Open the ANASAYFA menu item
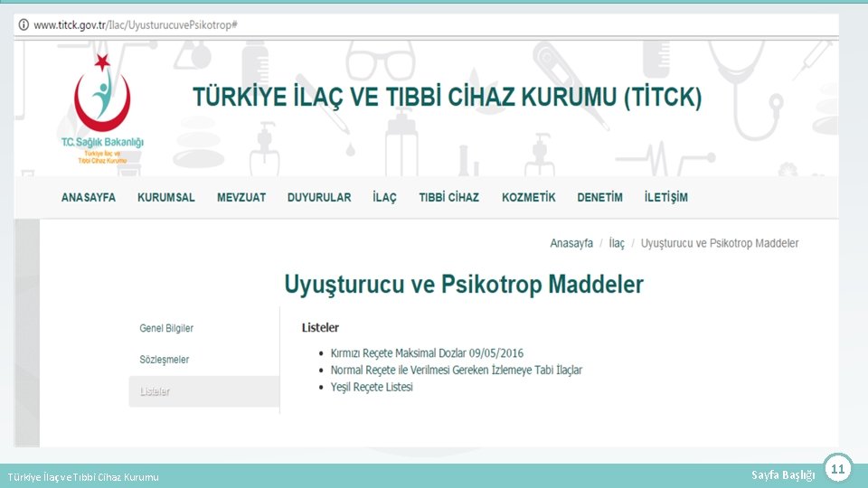The height and width of the screenshot is (488, 868). tap(89, 198)
